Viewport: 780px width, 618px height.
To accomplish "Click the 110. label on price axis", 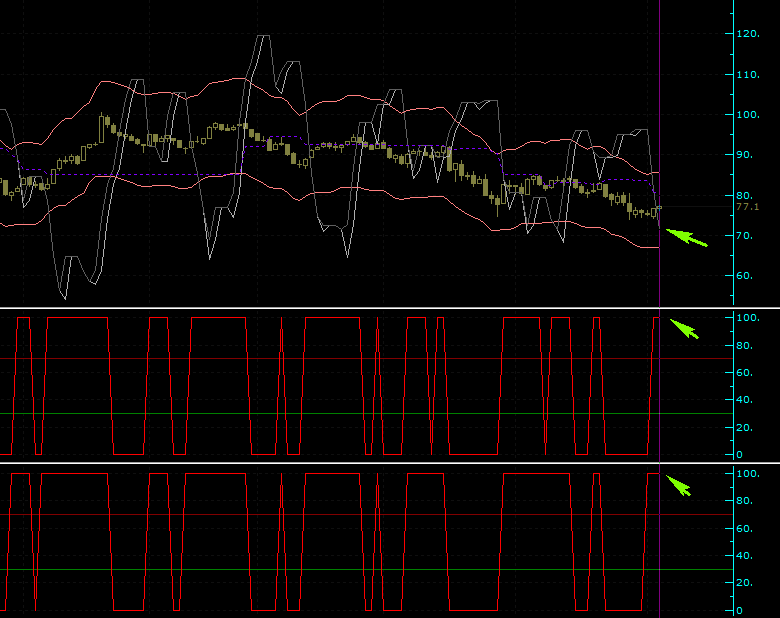I will (x=748, y=75).
